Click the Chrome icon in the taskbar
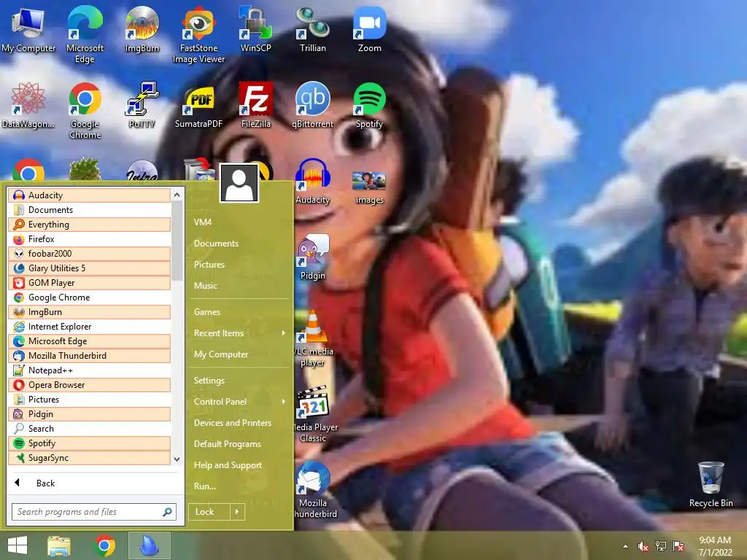This screenshot has height=560, width=747. coord(105,545)
